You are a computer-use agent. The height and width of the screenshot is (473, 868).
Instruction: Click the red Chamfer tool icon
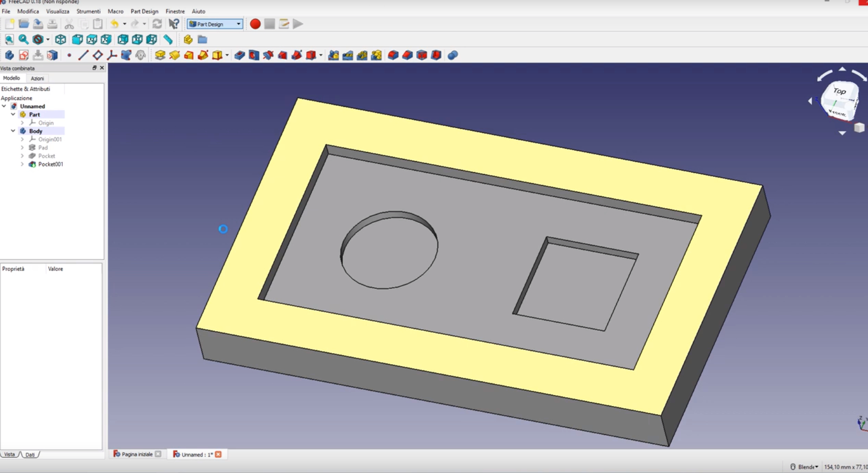pos(407,55)
